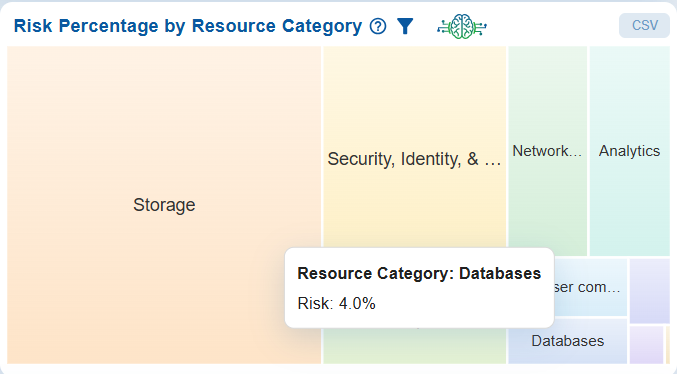
Task: Click the filter funnel icon
Action: point(405,26)
